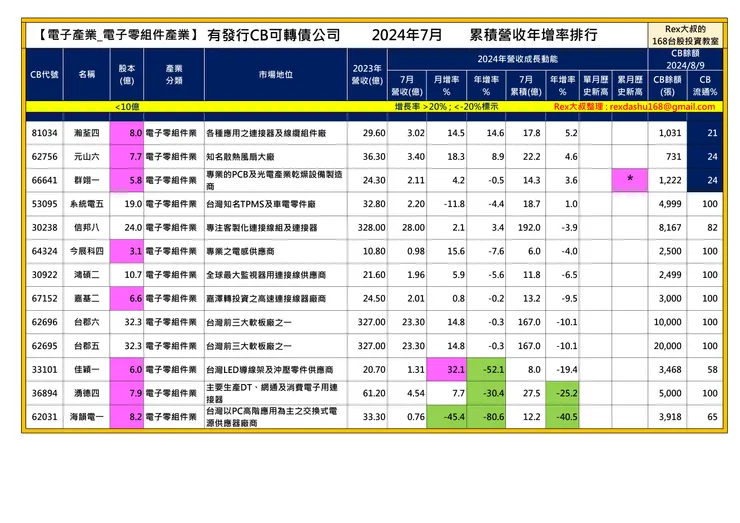740x523 pixels.
Task: Click the name cell 海韻電一
Action: coord(87,417)
